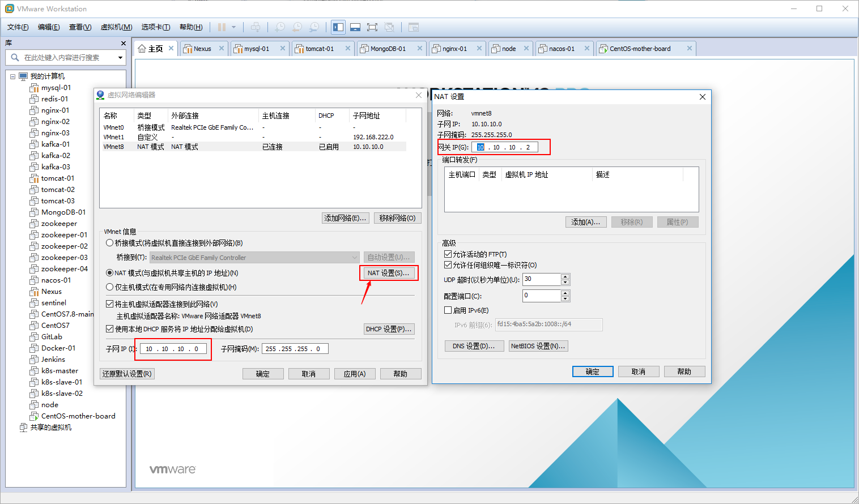Open the 桥接到 adapter combo box
The image size is (859, 504).
pos(254,258)
